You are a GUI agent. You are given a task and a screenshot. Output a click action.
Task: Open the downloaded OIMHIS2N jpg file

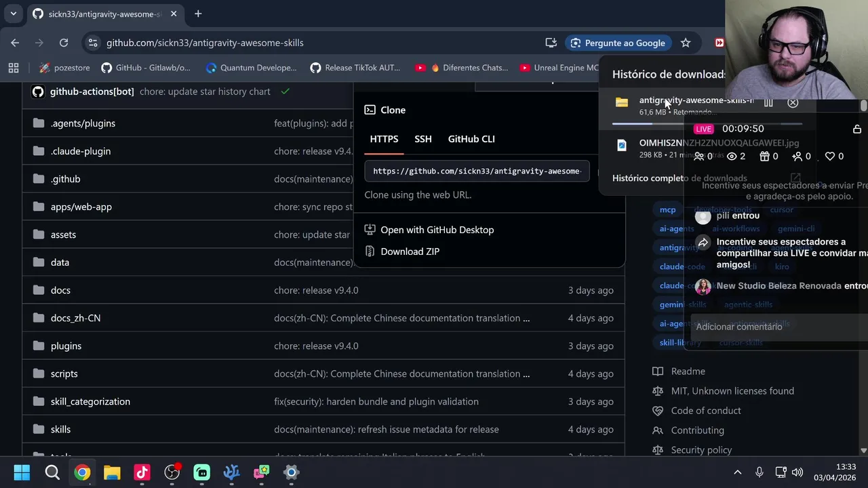719,143
